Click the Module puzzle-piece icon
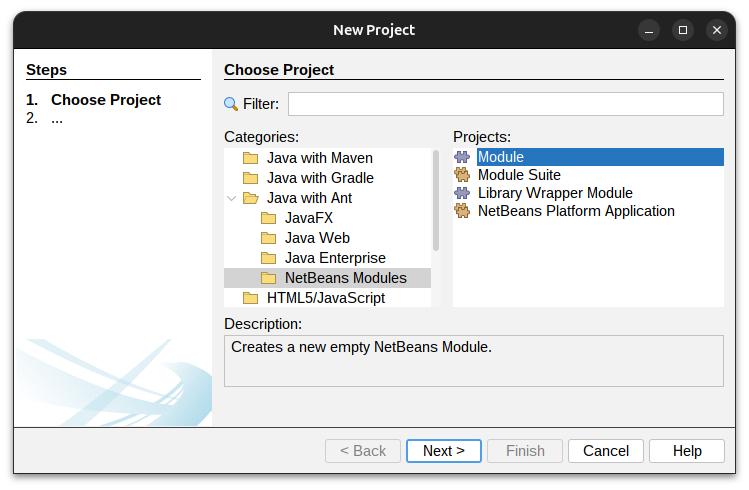This screenshot has width=749, height=490. (x=462, y=157)
